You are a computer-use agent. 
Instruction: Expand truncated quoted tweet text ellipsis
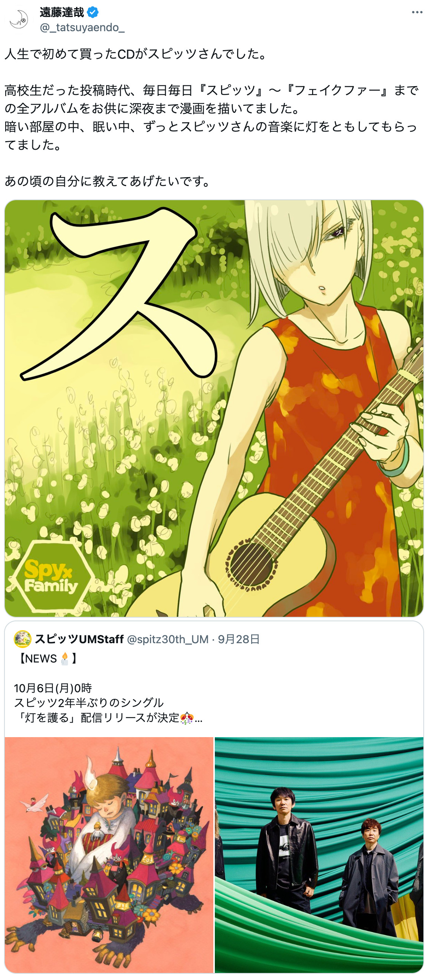[x=199, y=719]
